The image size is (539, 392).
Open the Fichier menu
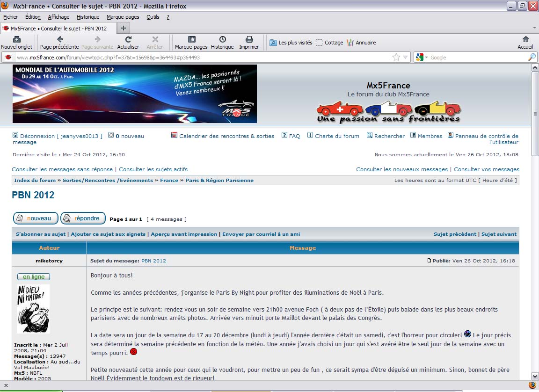10,17
